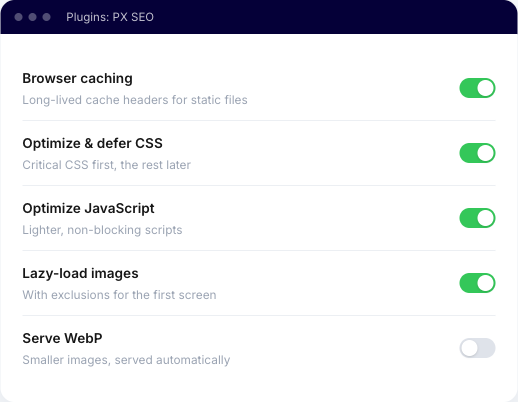Select the 'Serve WebP' heading

click(x=62, y=338)
